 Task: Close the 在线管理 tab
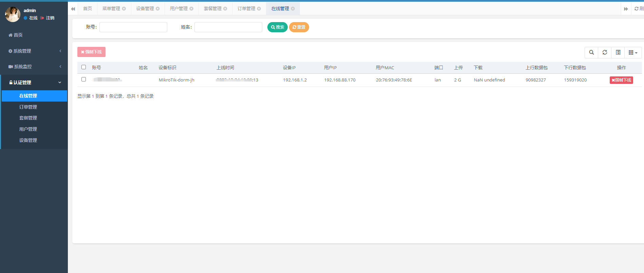(x=293, y=9)
